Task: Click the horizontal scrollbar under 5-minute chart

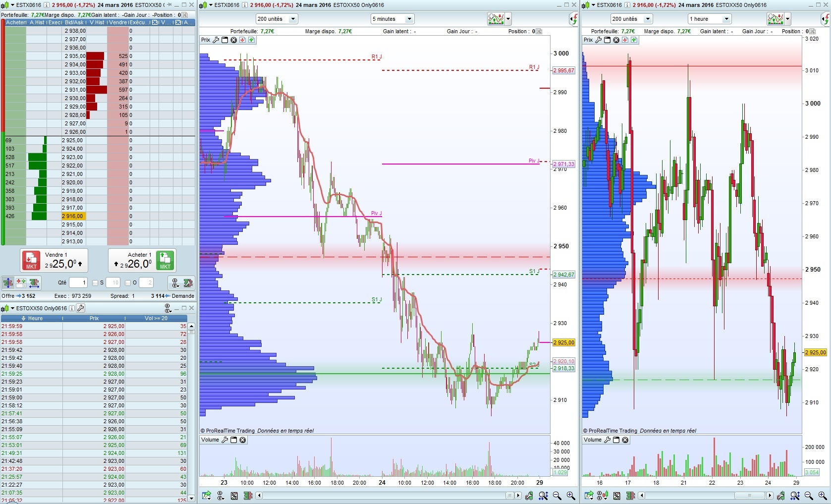Action: 388,496
